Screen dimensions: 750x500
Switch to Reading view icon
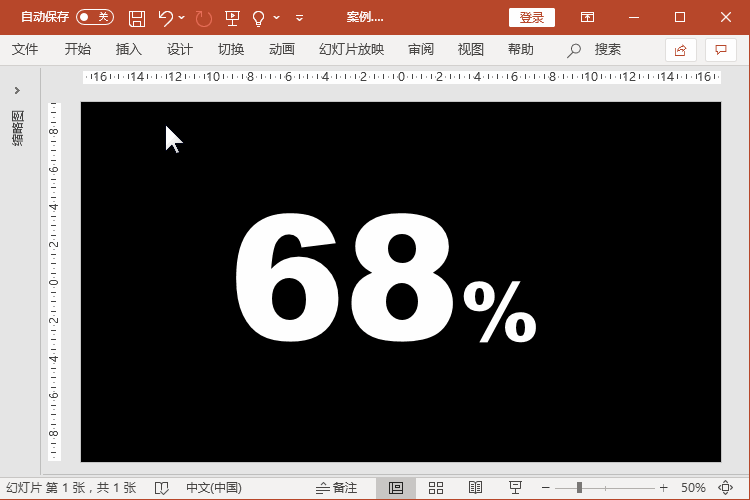point(475,488)
